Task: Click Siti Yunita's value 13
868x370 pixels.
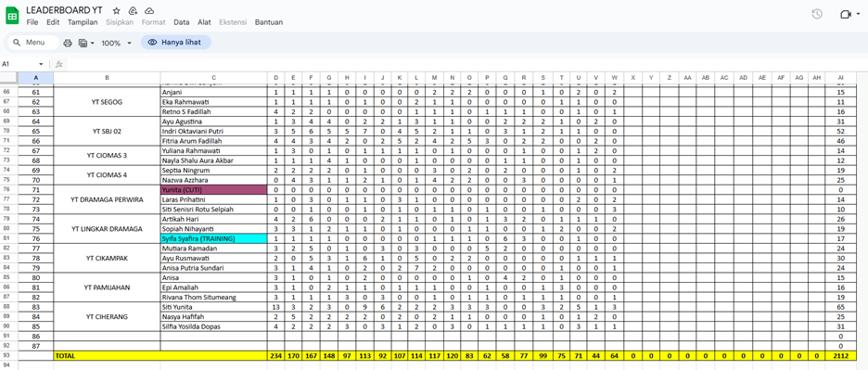Action: [x=275, y=307]
